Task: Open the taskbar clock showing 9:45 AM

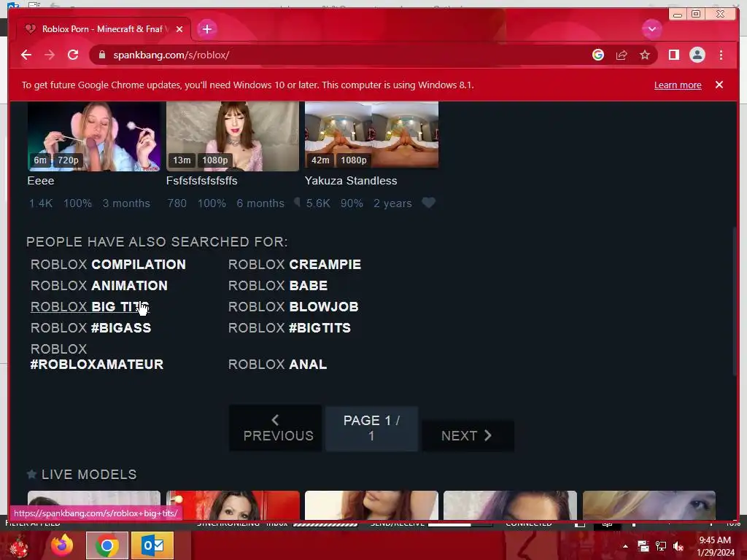Action: tap(715, 546)
